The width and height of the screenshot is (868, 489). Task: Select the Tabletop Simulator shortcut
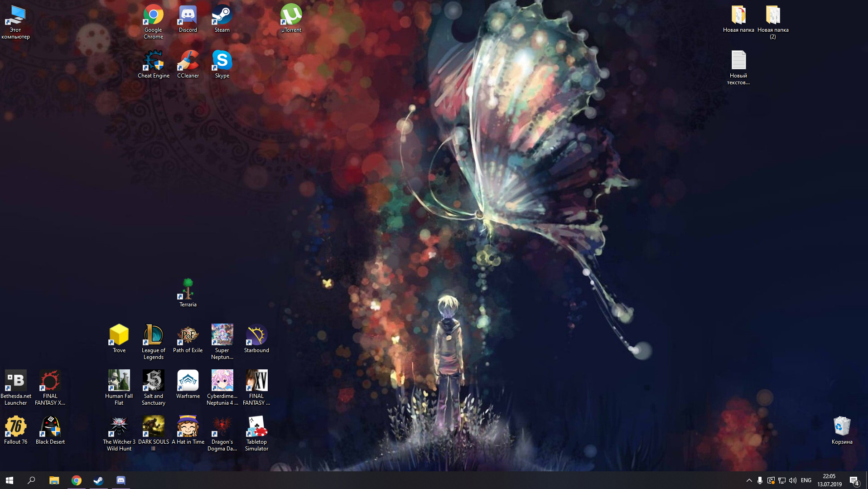[256, 434]
